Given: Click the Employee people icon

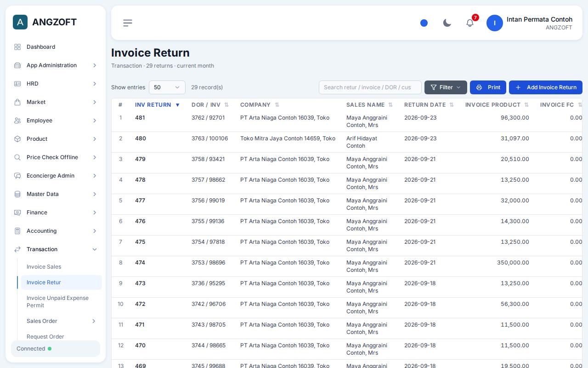Looking at the screenshot, I should point(17,121).
